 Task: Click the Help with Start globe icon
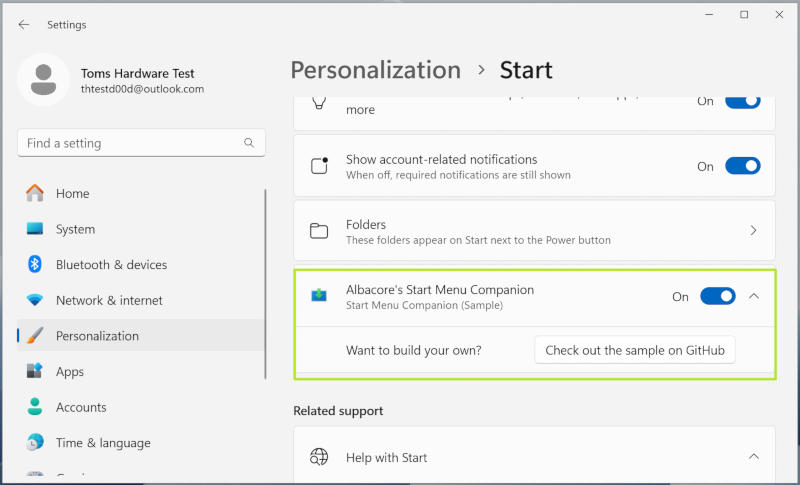[x=319, y=457]
